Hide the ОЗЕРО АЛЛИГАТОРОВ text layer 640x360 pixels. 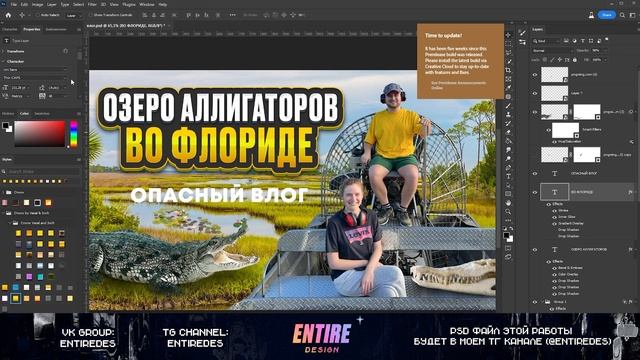pos(535,249)
